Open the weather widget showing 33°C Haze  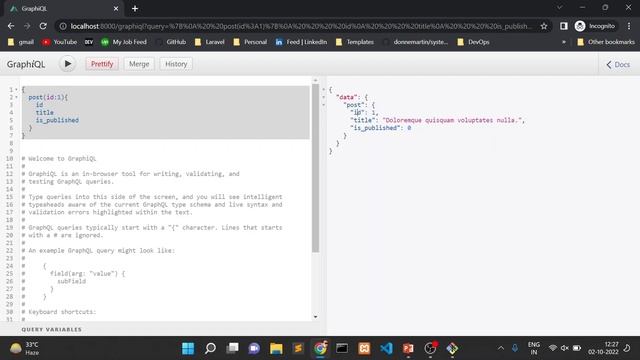point(24,348)
